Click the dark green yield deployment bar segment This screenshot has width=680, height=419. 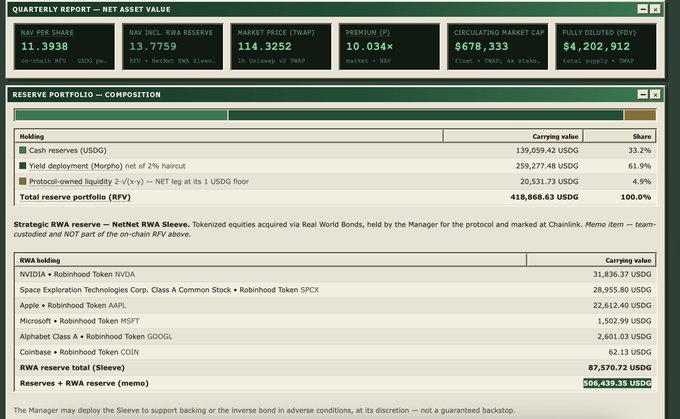pyautogui.click(x=425, y=115)
